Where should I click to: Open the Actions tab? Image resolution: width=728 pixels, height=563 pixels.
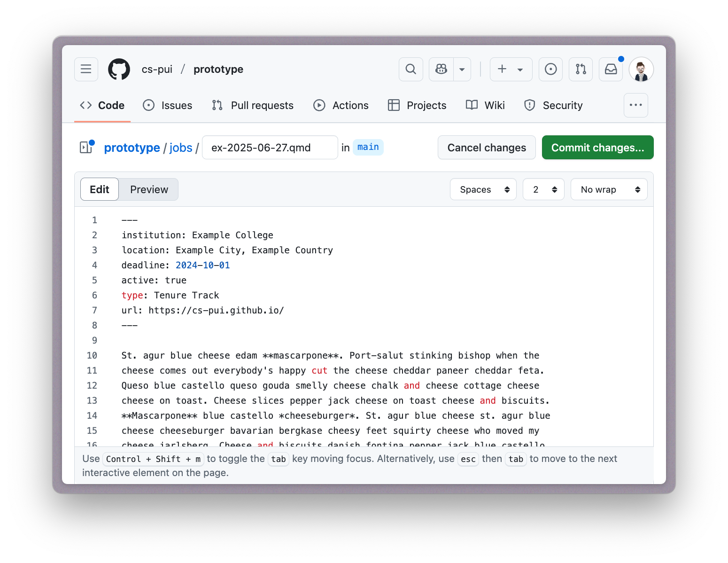coord(341,105)
